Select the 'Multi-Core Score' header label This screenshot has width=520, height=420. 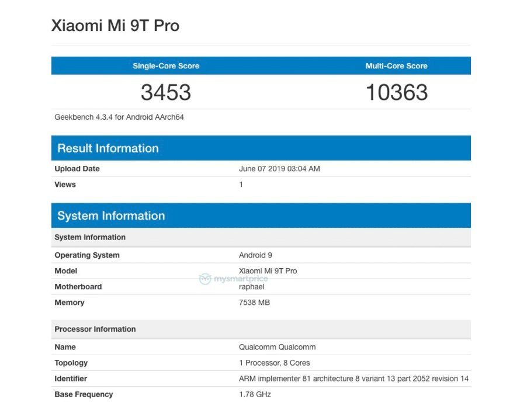pos(396,66)
